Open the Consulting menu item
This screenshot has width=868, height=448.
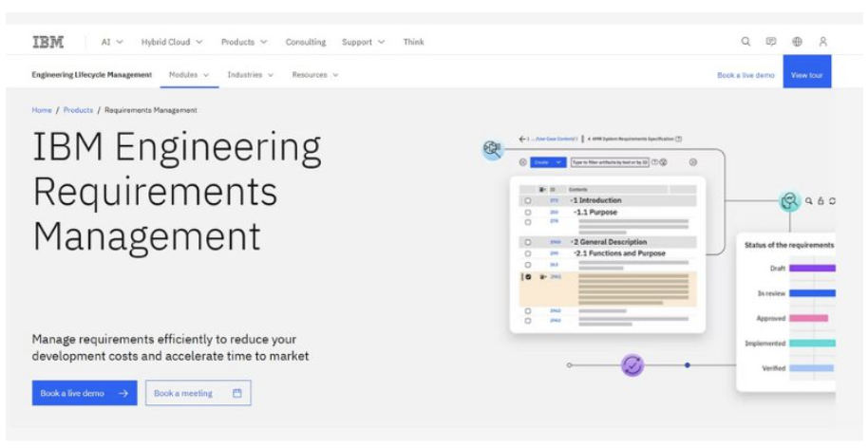(x=305, y=42)
